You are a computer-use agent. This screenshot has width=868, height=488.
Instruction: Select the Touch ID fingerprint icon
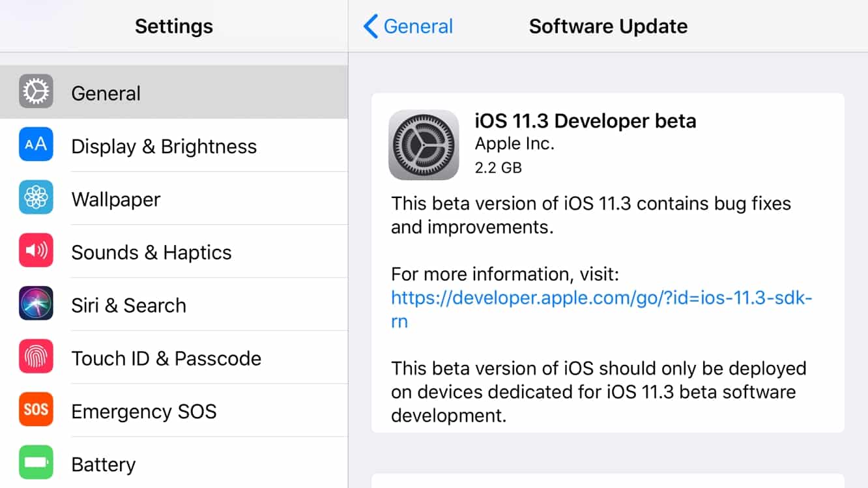[x=35, y=358]
